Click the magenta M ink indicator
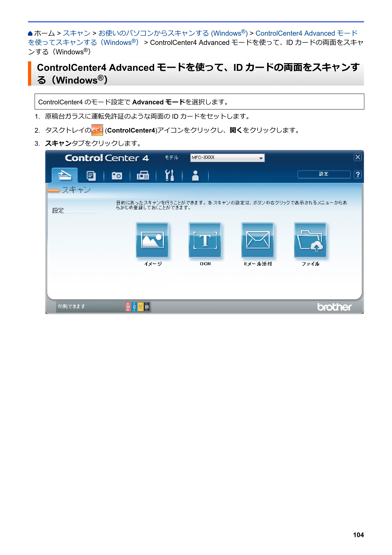This screenshot has width=392, height=555. [x=128, y=307]
